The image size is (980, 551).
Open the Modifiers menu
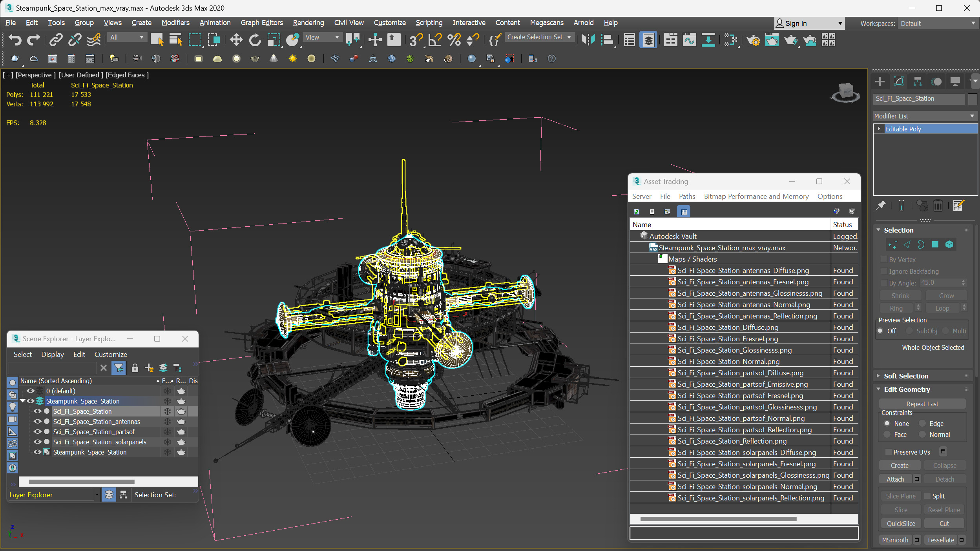coord(175,23)
